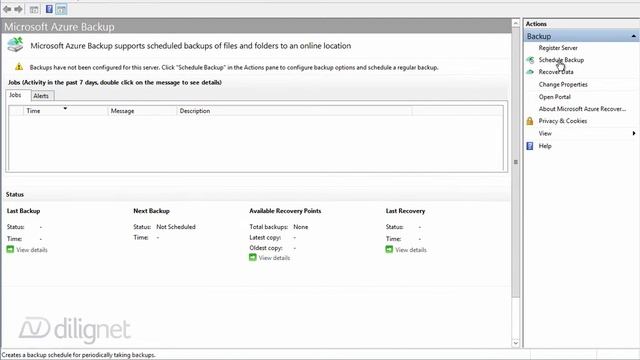Image resolution: width=640 pixels, height=360 pixels.
Task: Open Recover Data action
Action: tap(556, 72)
